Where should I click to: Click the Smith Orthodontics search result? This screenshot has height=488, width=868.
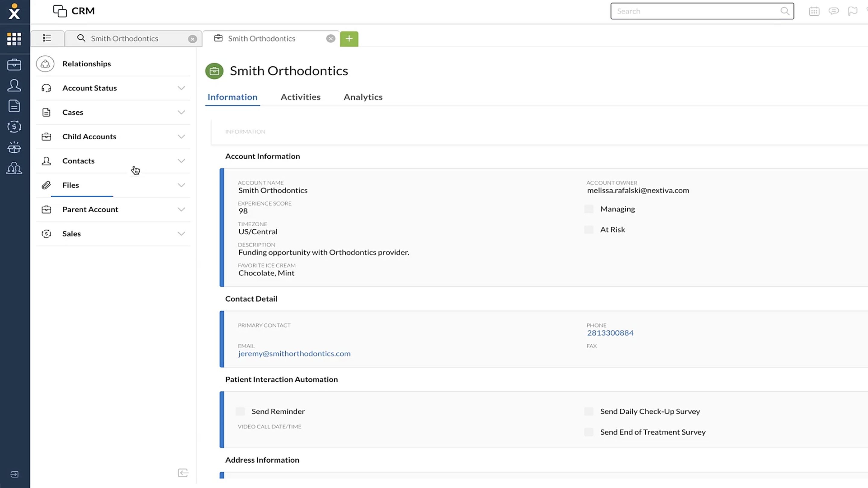pos(124,38)
